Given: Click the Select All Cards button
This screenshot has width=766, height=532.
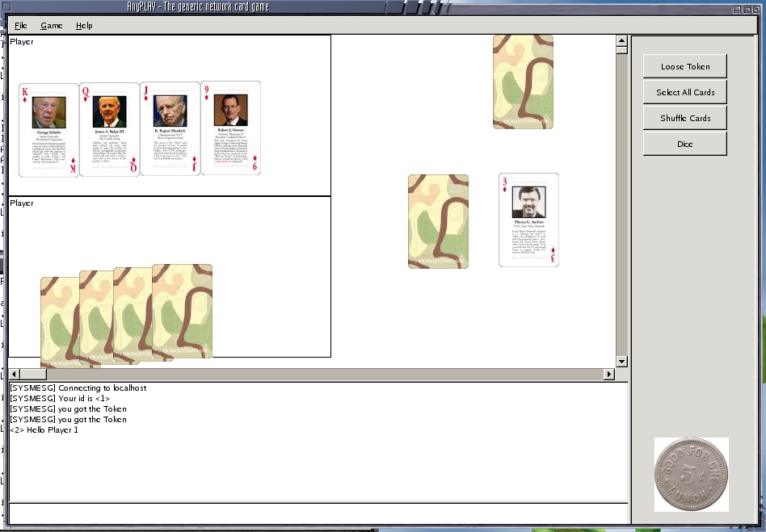Looking at the screenshot, I should 685,92.
